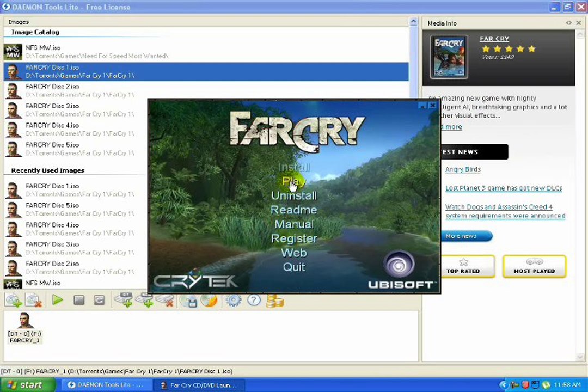The height and width of the screenshot is (392, 588).
Task: Click the Recently Used Images section header
Action: point(47,170)
